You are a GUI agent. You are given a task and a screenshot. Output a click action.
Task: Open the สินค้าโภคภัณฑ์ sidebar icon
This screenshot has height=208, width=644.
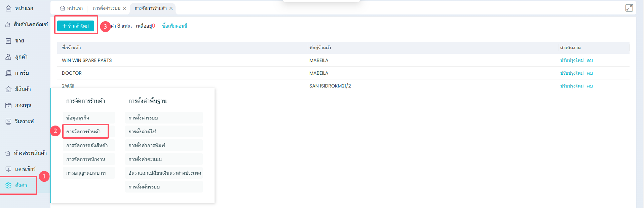coord(8,25)
